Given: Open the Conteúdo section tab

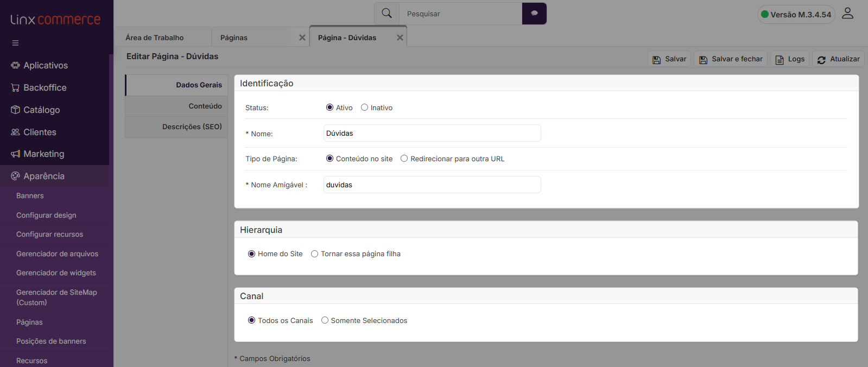Looking at the screenshot, I should click(176, 106).
